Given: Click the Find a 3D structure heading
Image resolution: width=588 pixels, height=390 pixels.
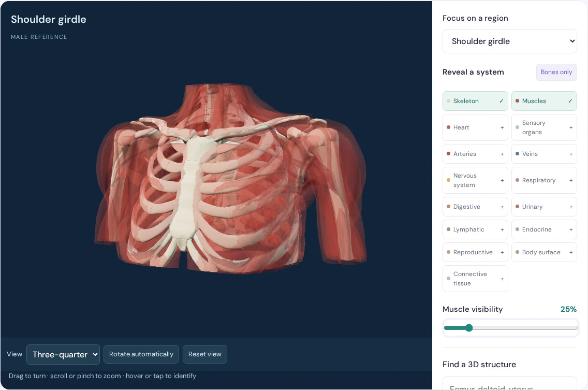Looking at the screenshot, I should (479, 365).
